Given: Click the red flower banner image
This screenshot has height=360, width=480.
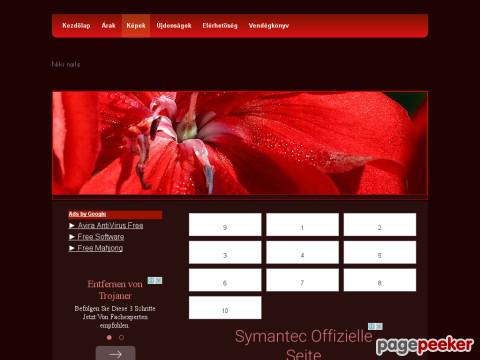Looking at the screenshot, I should tap(240, 143).
